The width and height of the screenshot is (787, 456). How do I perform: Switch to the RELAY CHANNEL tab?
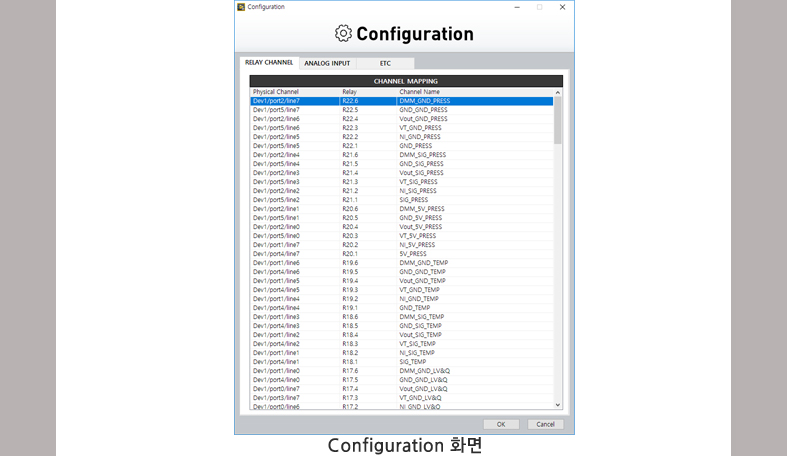click(x=269, y=63)
